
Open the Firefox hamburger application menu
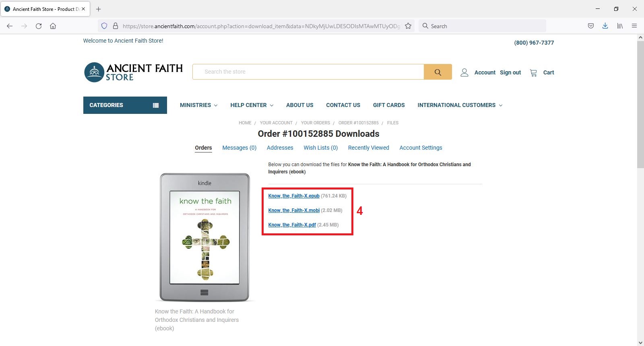634,26
